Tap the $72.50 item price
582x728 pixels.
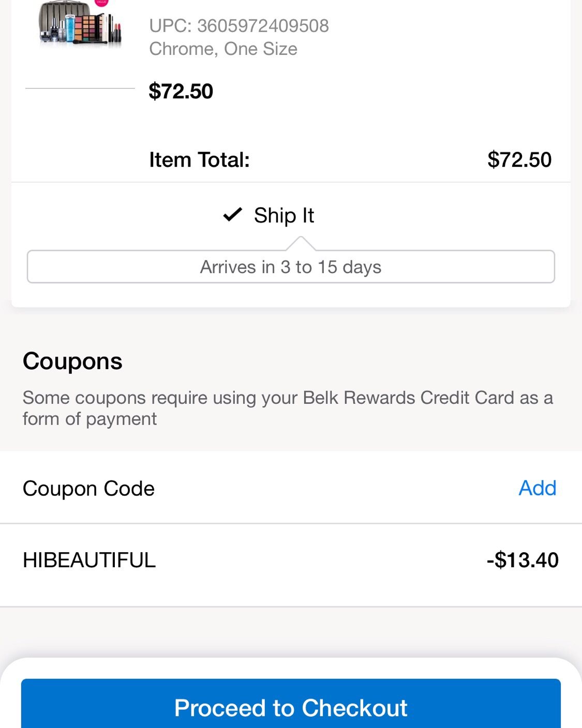click(181, 91)
